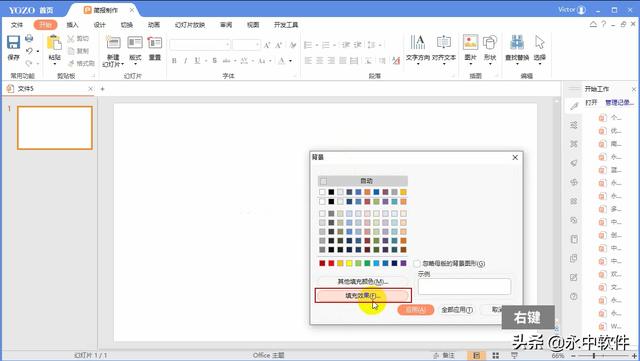Image resolution: width=640 pixels, height=361 pixels.
Task: Toggle the ignore master background graphics checkbox
Action: (417, 264)
